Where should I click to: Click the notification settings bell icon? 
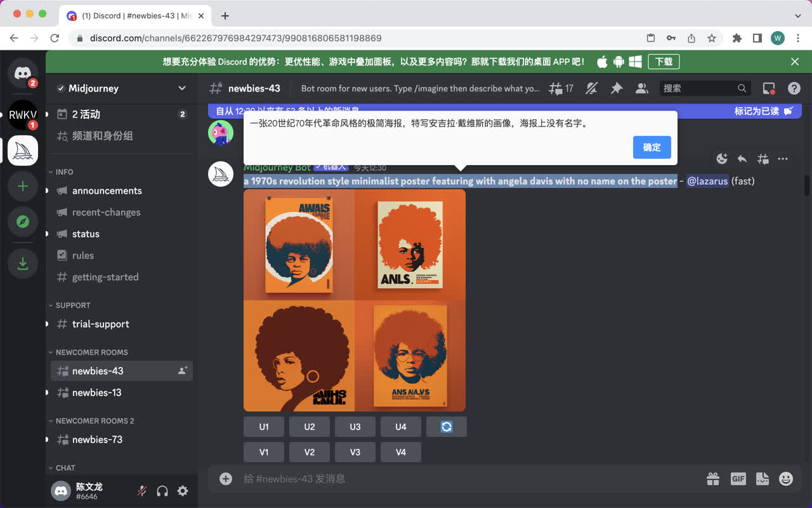pos(591,88)
